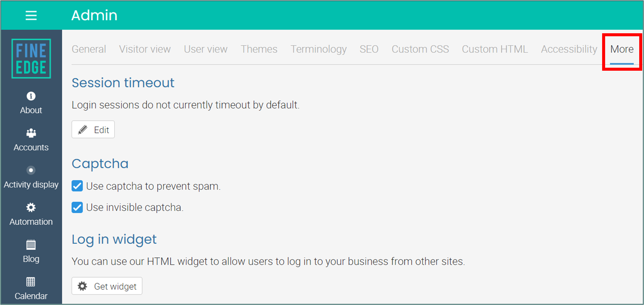Screen dimensions: 644x305
Task: Click the Fine Edge logo
Action: tap(31, 58)
